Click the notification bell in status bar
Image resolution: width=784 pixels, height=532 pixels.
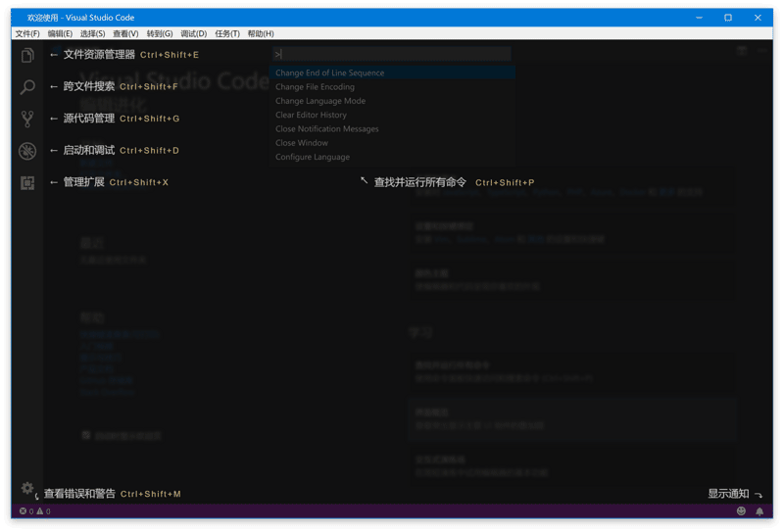point(759,511)
